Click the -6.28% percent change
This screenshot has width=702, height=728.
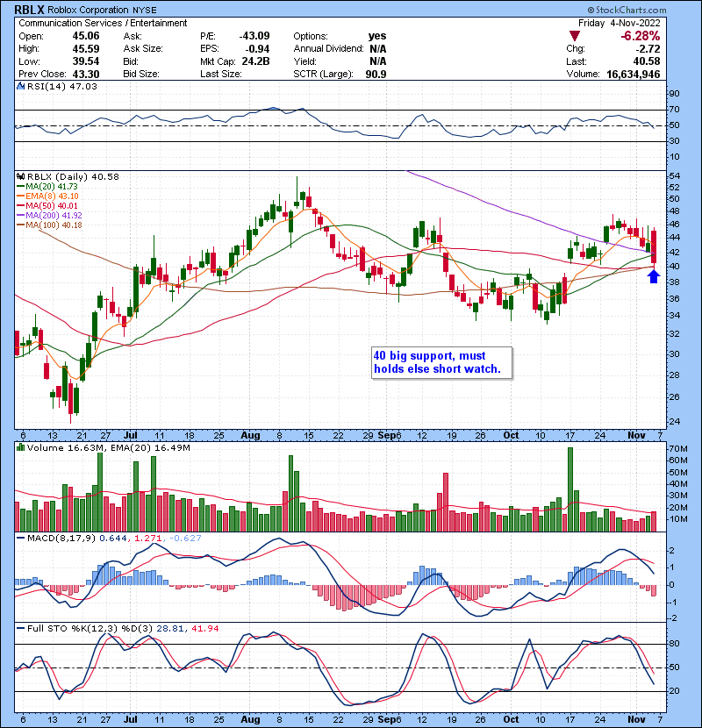click(x=641, y=36)
